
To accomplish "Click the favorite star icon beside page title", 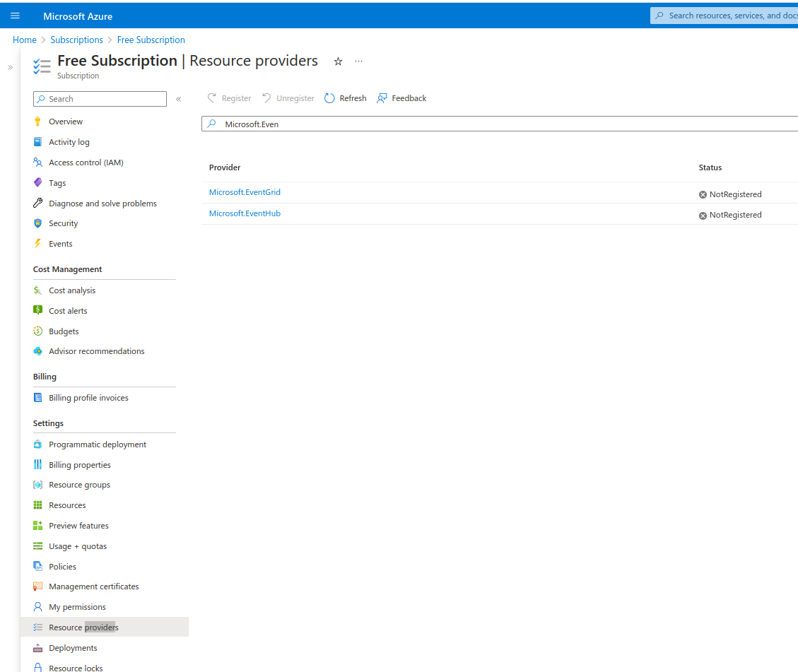I will (x=338, y=61).
